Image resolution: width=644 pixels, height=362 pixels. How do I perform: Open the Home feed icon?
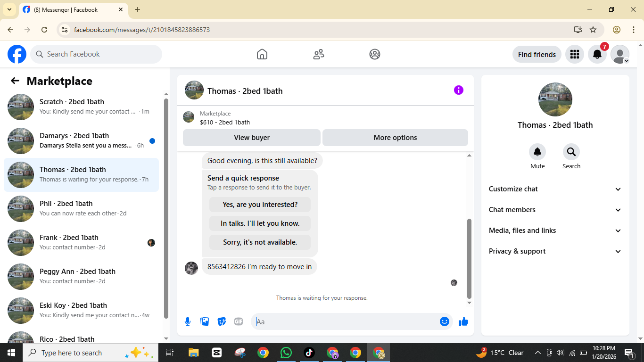click(262, 54)
